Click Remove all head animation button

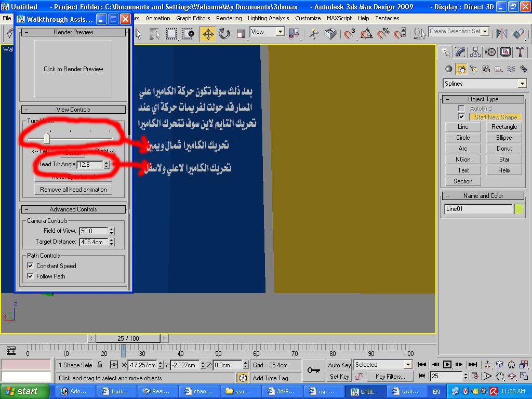coord(73,190)
